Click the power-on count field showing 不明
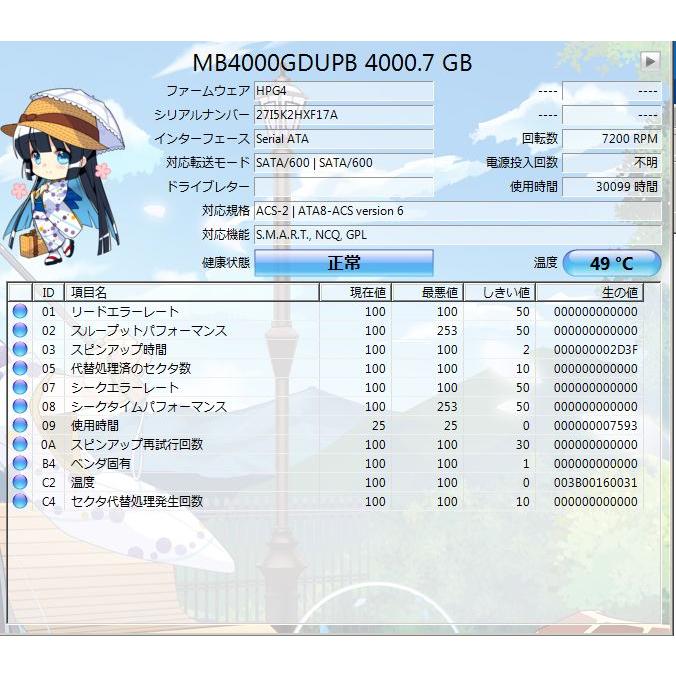676x676 pixels. point(612,163)
